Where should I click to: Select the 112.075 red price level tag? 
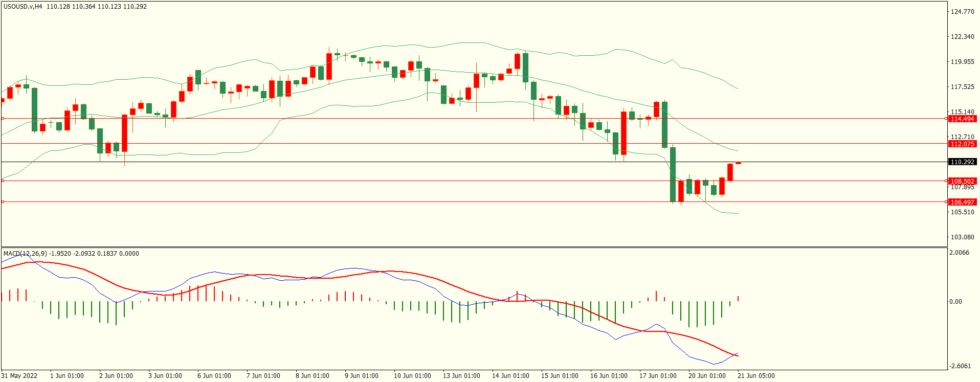click(x=962, y=144)
